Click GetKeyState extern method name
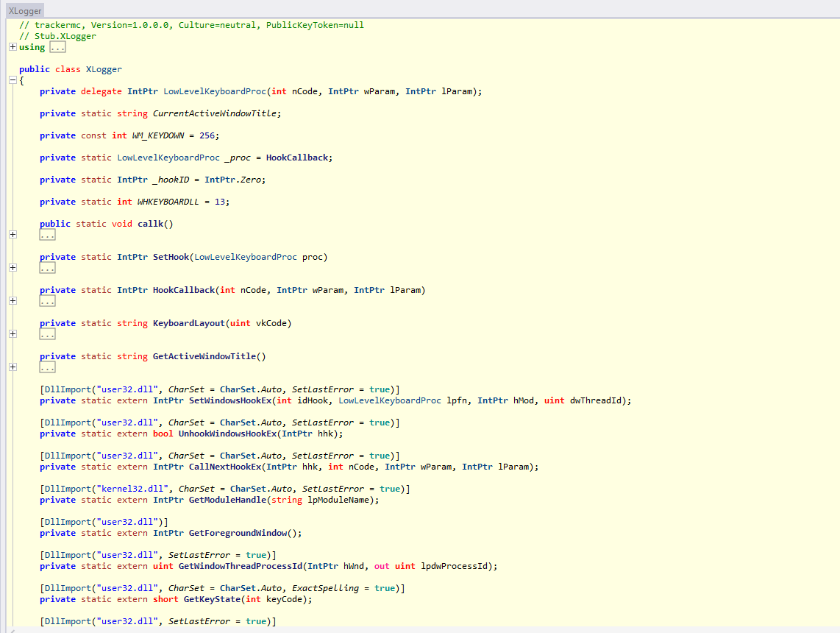The width and height of the screenshot is (840, 633). tap(212, 599)
